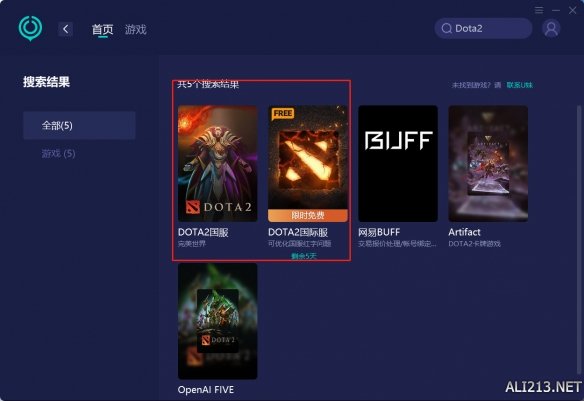
Task: Close the application window
Action: 572,10
